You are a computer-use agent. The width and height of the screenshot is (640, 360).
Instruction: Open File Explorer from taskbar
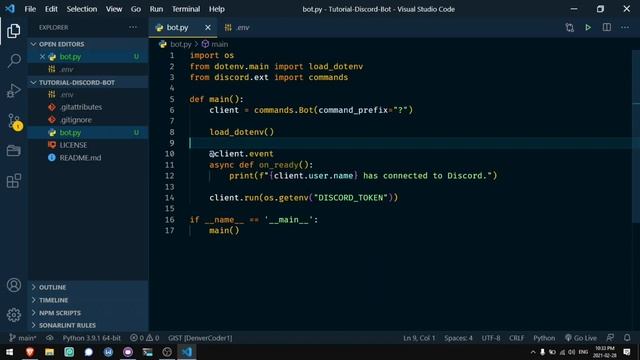[49, 352]
